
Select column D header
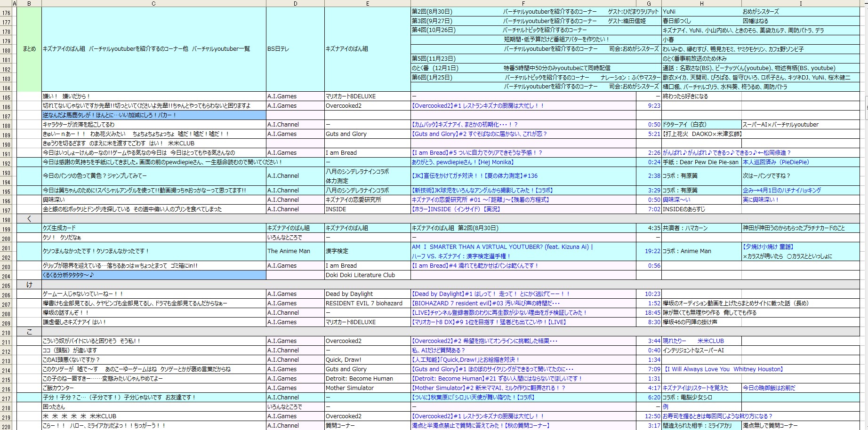click(295, 3)
